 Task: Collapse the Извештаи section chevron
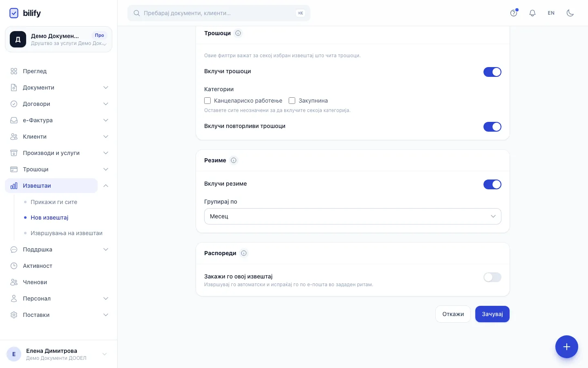pos(106,186)
